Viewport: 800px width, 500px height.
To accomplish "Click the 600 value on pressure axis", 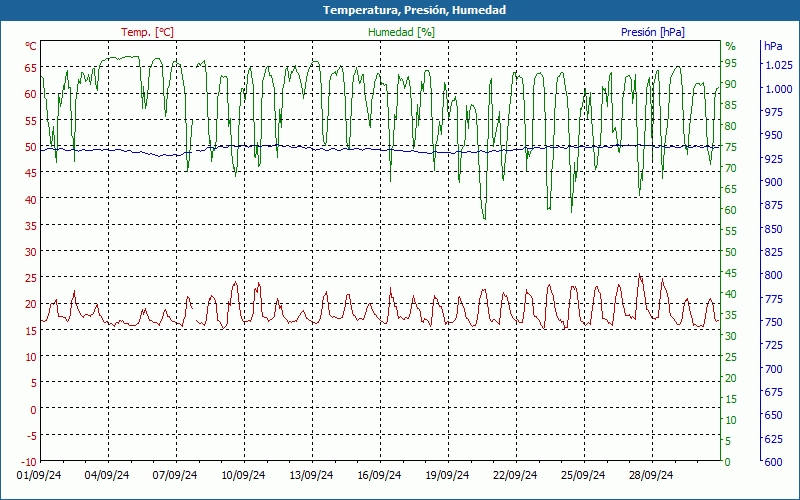I will [x=774, y=462].
